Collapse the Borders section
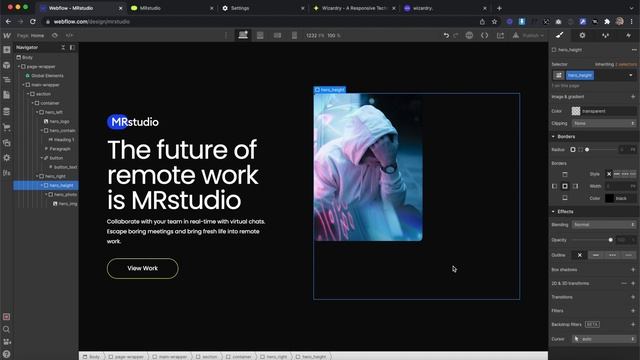The width and height of the screenshot is (640, 360). [x=553, y=136]
